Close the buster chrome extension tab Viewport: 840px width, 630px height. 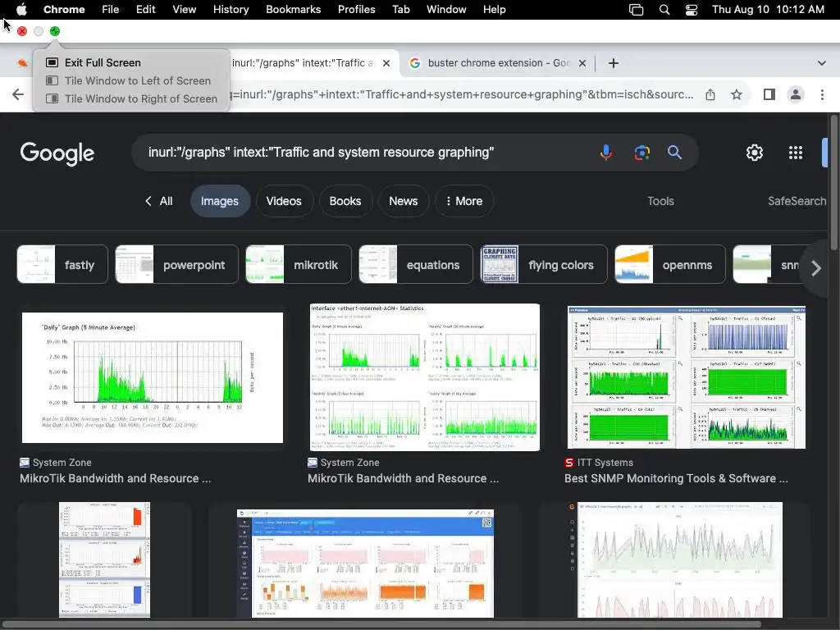click(582, 63)
